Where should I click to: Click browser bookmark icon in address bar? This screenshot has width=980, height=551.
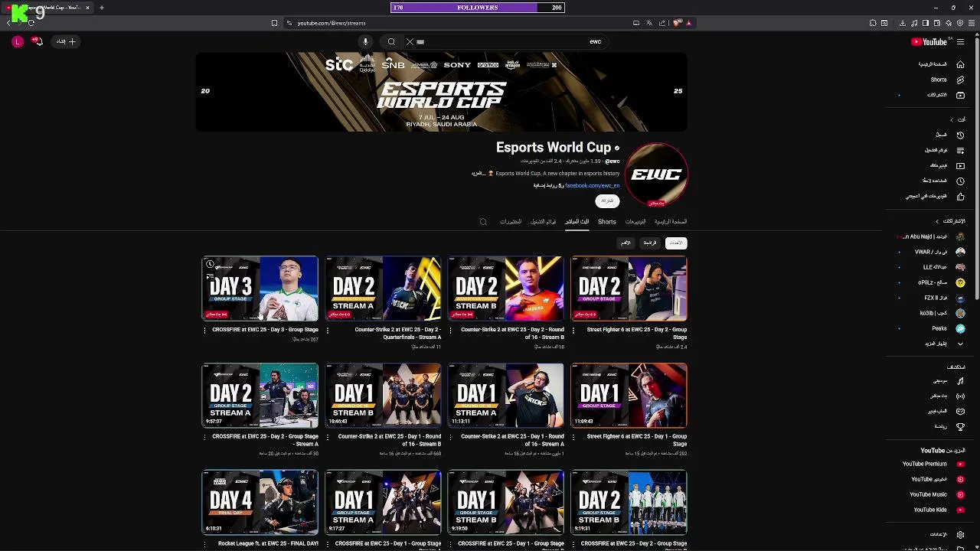(274, 23)
